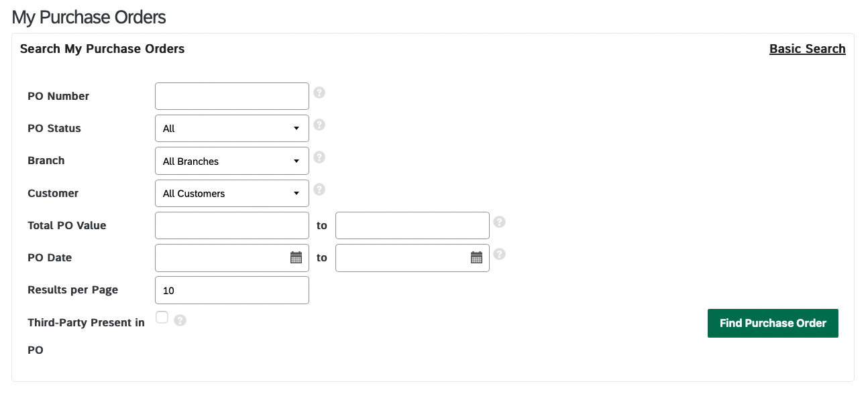Click the help icon next to Customer
The height and width of the screenshot is (396, 868).
tap(319, 189)
